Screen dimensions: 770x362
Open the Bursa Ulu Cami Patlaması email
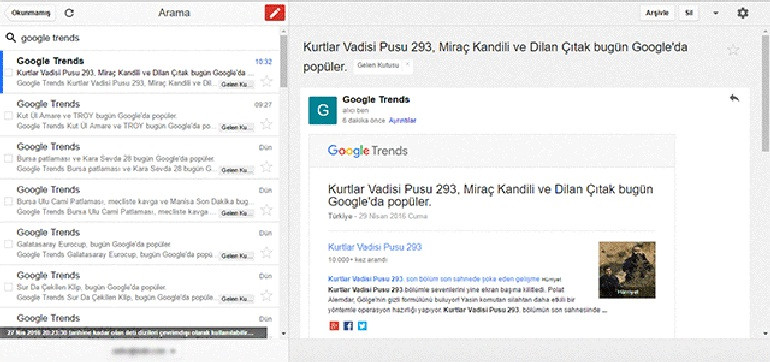[x=140, y=200]
